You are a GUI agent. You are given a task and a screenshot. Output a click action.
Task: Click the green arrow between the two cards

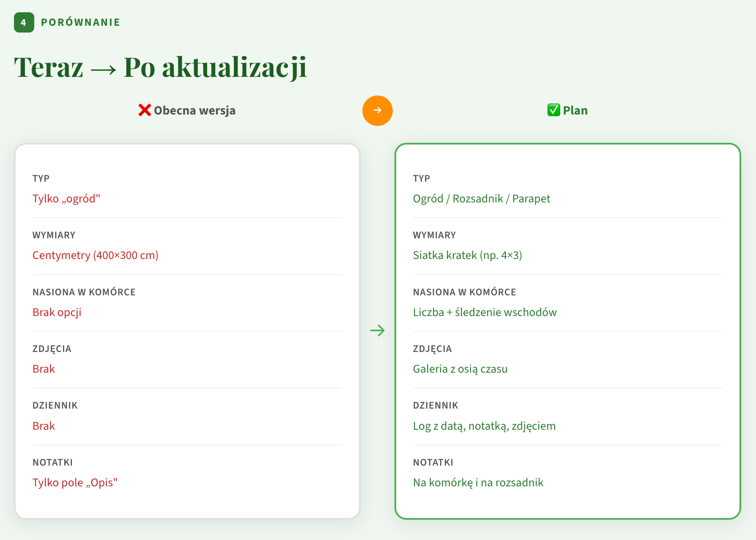pyautogui.click(x=377, y=330)
